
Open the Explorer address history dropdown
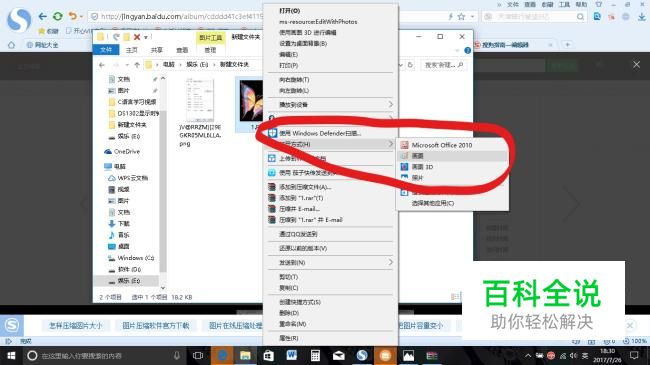[400, 65]
